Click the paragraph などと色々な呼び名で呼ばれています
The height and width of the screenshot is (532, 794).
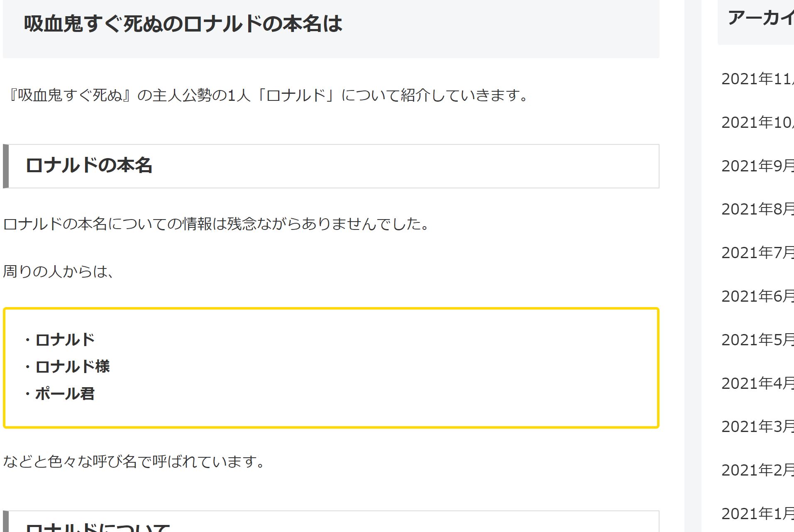[x=134, y=461]
